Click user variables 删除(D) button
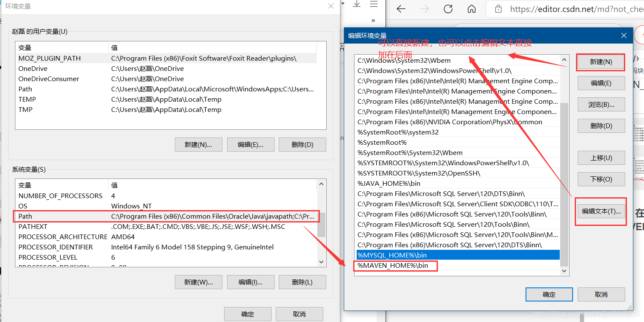 coord(302,145)
